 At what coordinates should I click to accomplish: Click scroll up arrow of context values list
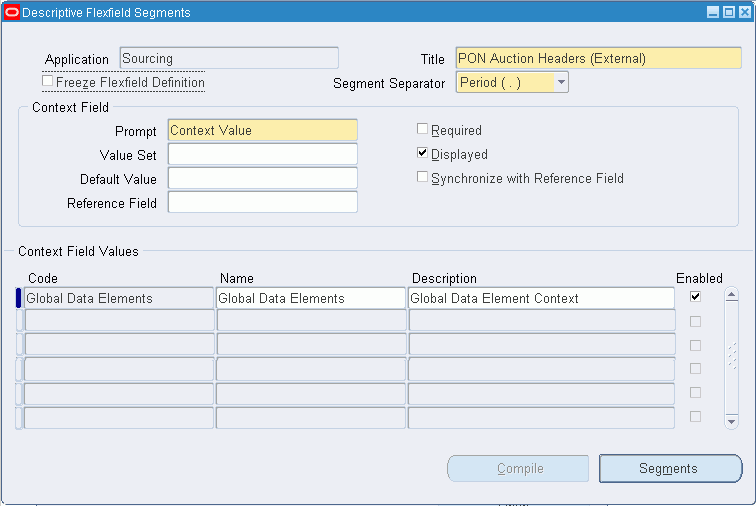[x=731, y=294]
